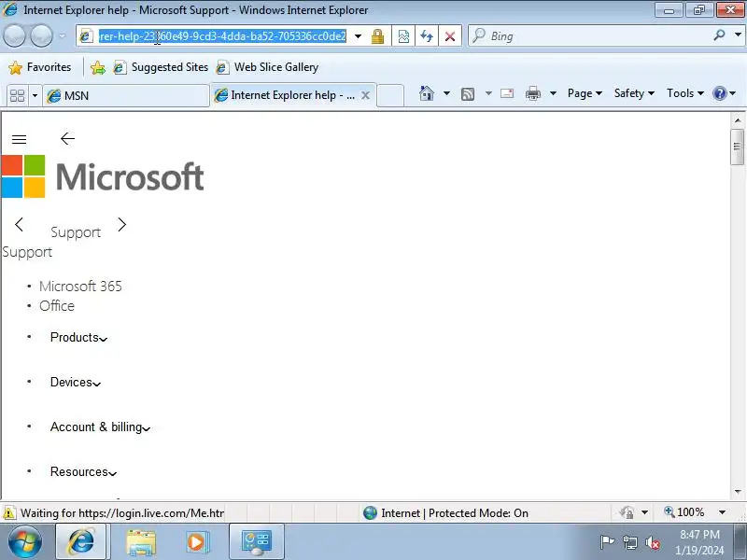Open the Windows Start menu
The image size is (747, 560).
coord(25,541)
